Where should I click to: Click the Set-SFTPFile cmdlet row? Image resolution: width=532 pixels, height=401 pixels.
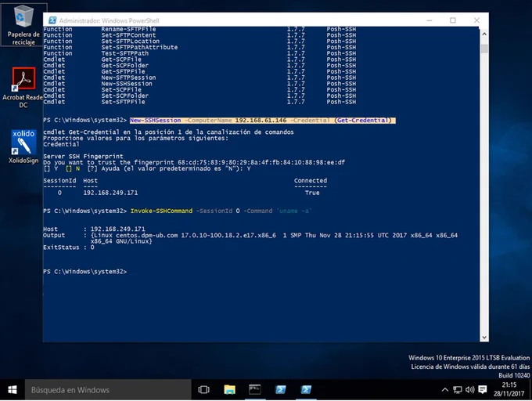coord(199,102)
